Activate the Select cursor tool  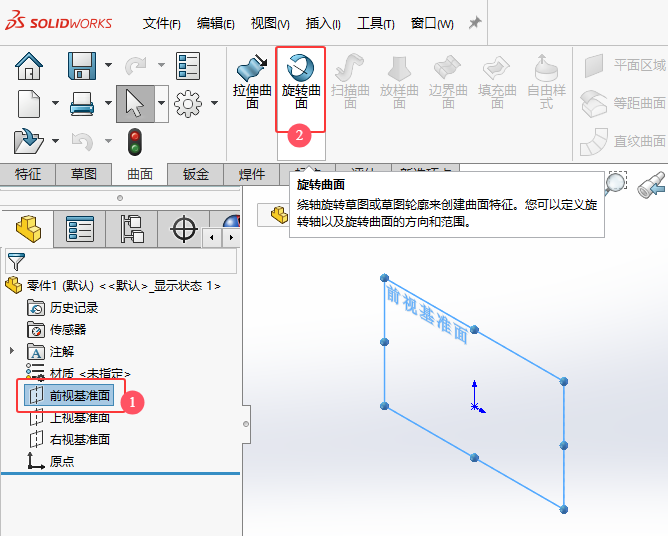[135, 104]
